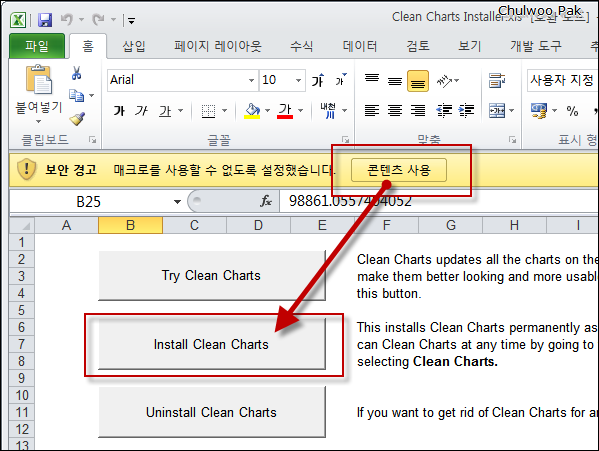599x451 pixels.
Task: Save the workbook using the floppy disk icon
Action: point(45,19)
